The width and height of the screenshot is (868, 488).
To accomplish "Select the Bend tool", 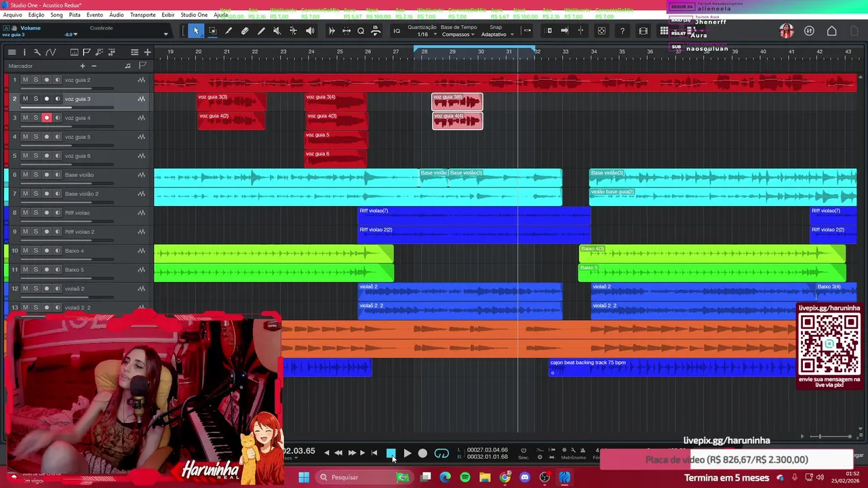I will 293,31.
